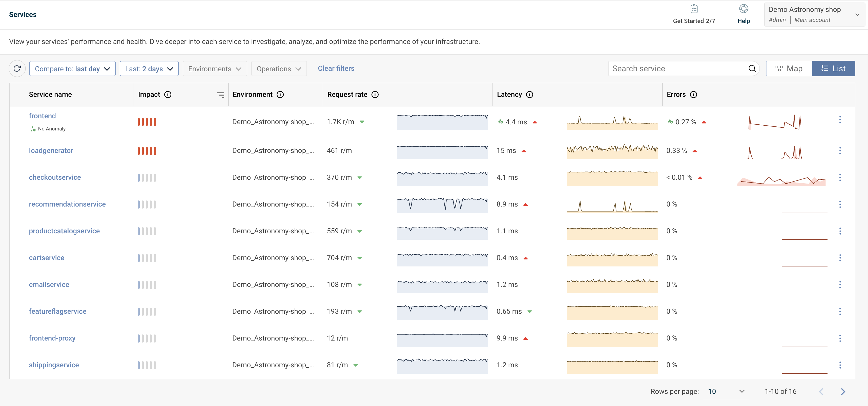868x406 pixels.
Task: Go to the next page arrow
Action: (x=843, y=392)
